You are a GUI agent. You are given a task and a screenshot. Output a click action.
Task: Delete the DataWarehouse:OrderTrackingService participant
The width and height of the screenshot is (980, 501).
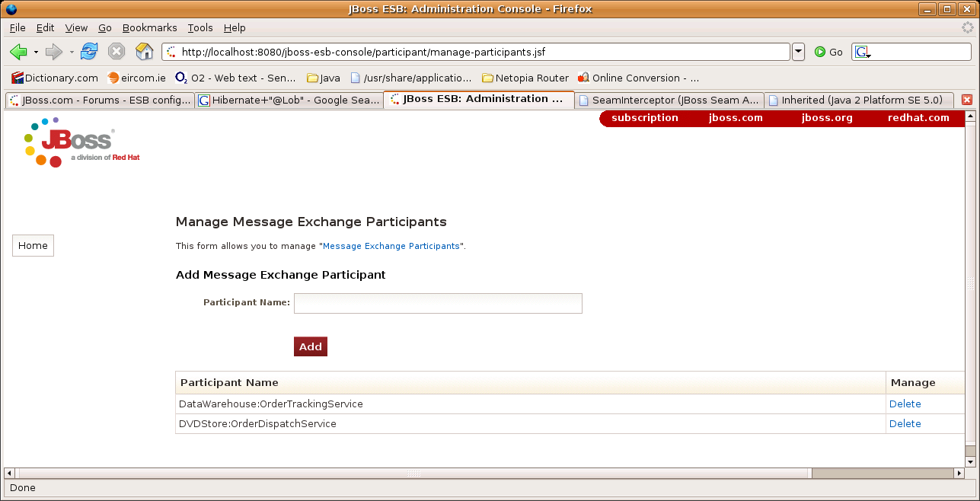click(905, 404)
